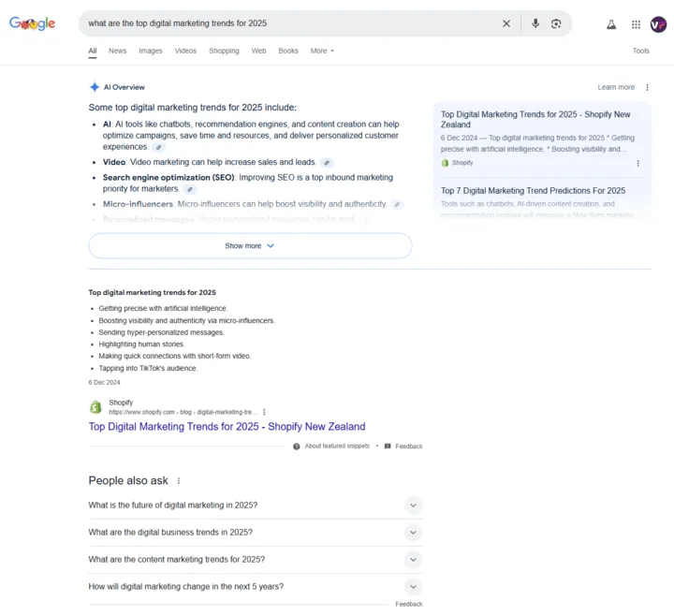Viewport: 674px width, 616px height.
Task: Click Feedback link below People also ask
Action: tap(409, 604)
